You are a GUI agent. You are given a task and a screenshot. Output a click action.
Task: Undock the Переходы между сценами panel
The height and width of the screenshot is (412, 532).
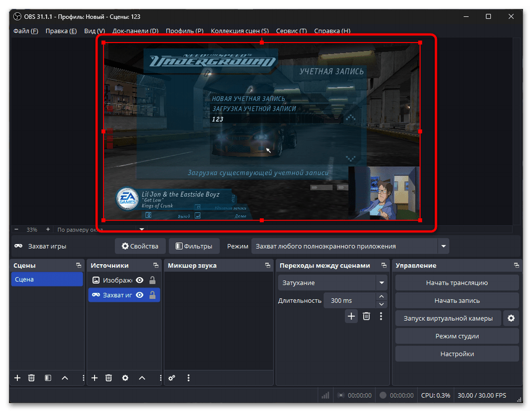[384, 265]
